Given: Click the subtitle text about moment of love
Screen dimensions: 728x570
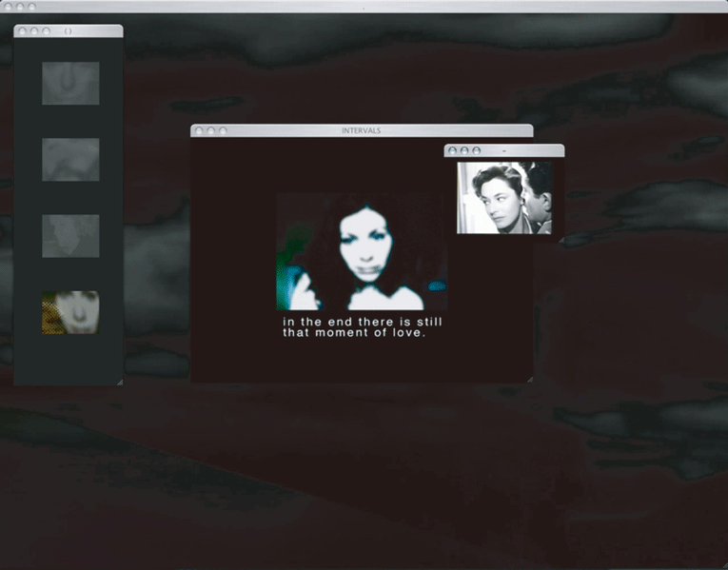Looking at the screenshot, I should 362,327.
